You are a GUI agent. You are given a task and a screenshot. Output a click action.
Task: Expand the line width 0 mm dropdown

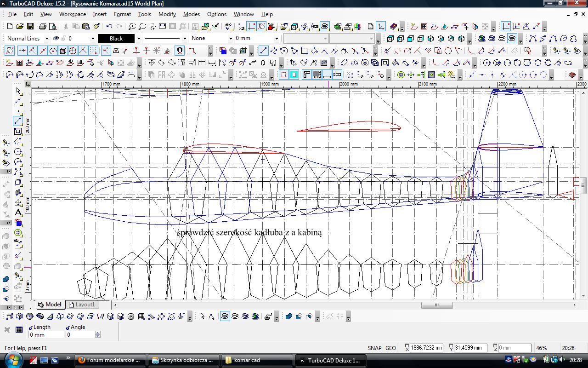tap(277, 39)
